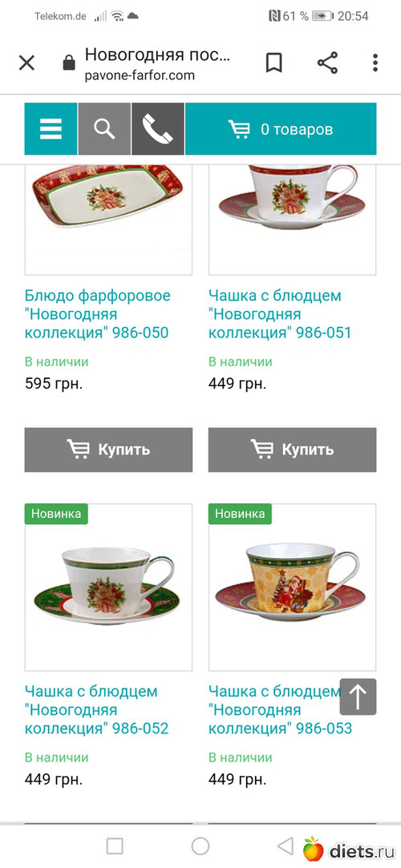The image size is (401, 868).
Task: View the red rectangular plate image
Action: (108, 220)
